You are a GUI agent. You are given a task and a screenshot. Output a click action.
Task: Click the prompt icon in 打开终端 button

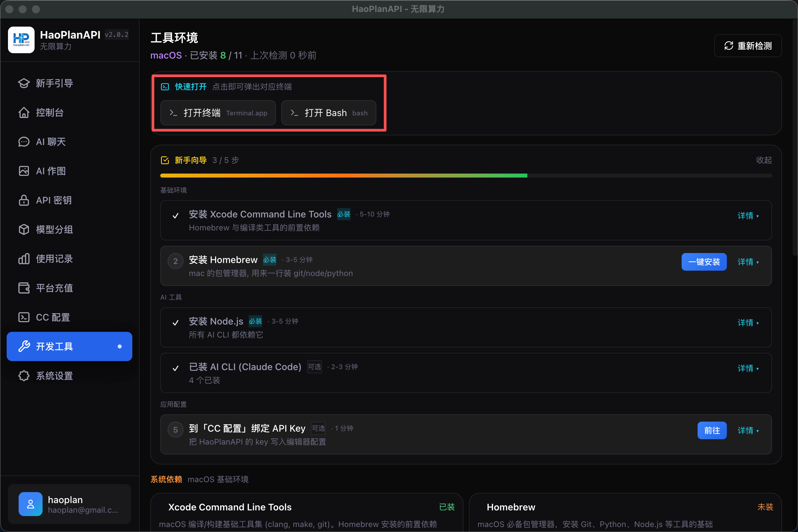(x=173, y=113)
